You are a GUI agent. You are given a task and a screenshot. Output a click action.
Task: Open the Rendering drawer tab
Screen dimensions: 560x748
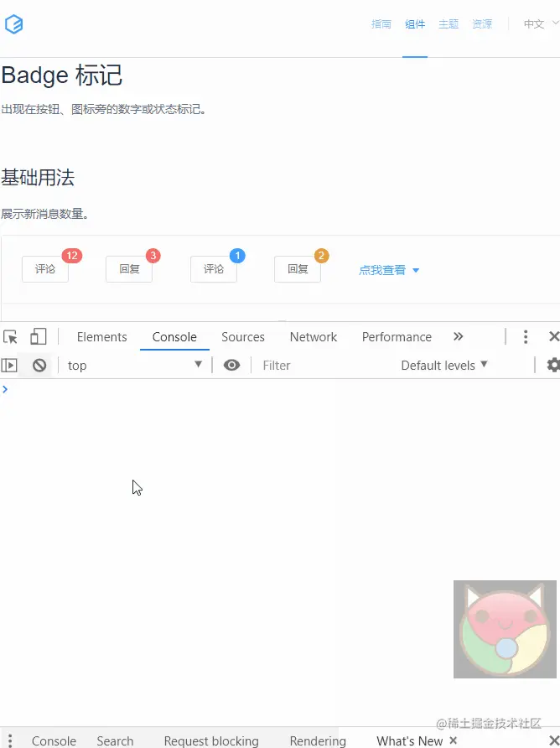318,740
